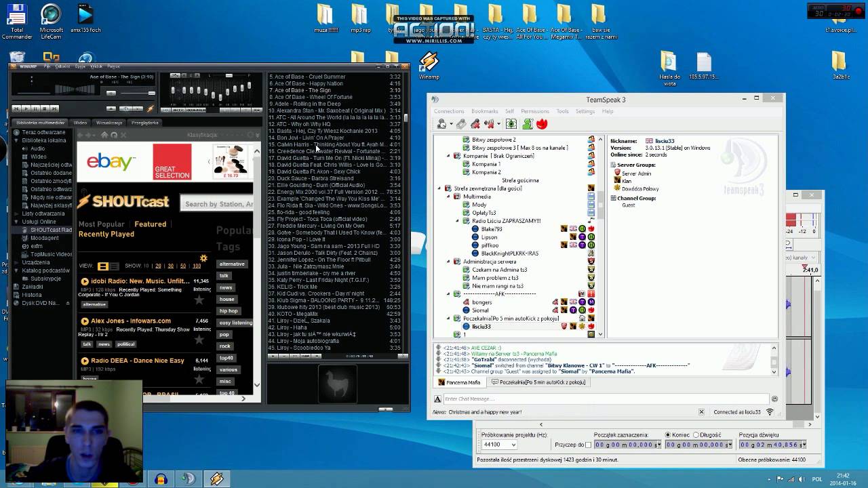Open the Winamp desktop shortcut icon
The height and width of the screenshot is (488, 868).
pyautogui.click(x=429, y=66)
